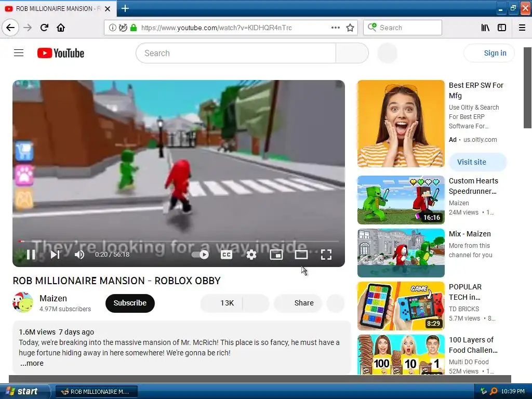Skip to the next video
The image size is (532, 399).
tap(55, 255)
